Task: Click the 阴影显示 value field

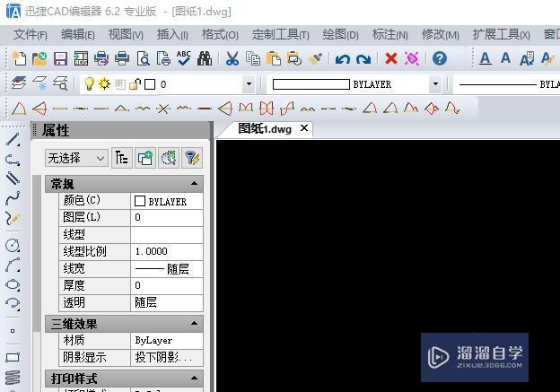Action: pos(167,357)
